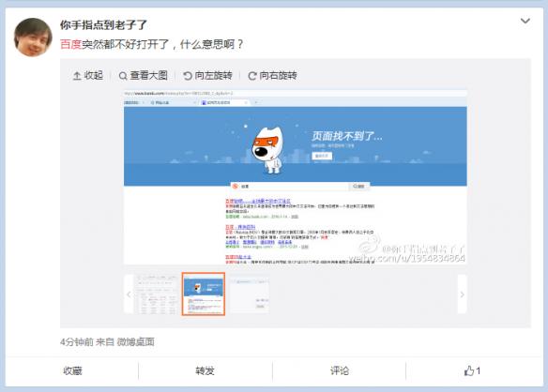
Task: Open username 你手指点到老子了 profile
Action: pyautogui.click(x=103, y=24)
